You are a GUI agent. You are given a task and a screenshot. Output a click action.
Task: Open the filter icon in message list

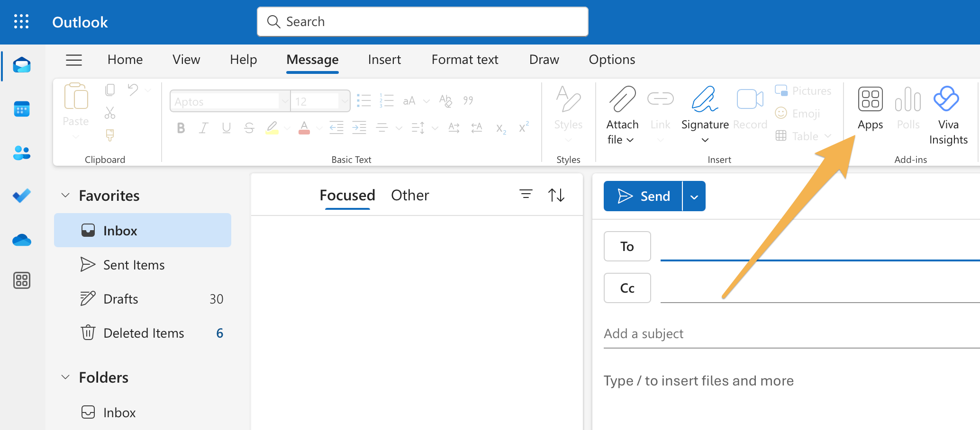(x=526, y=194)
